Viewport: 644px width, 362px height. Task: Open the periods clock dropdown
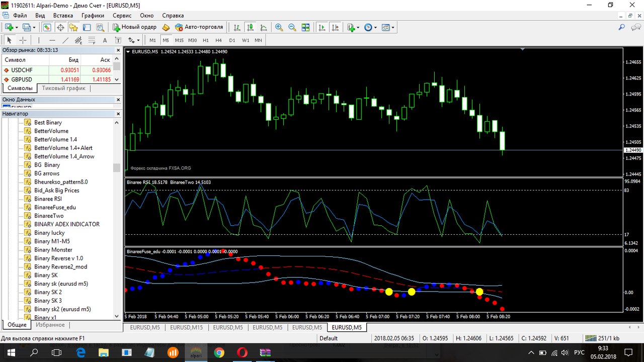370,27
